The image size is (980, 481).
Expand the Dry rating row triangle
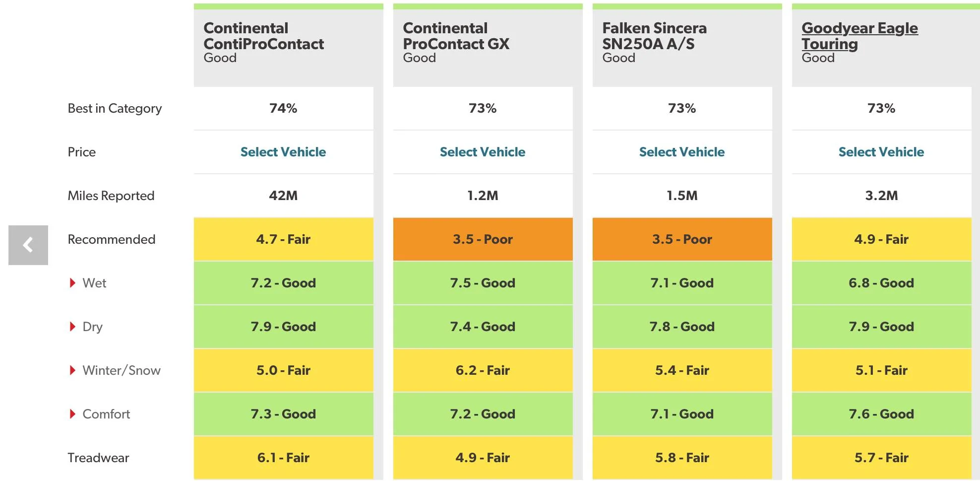[x=72, y=327]
